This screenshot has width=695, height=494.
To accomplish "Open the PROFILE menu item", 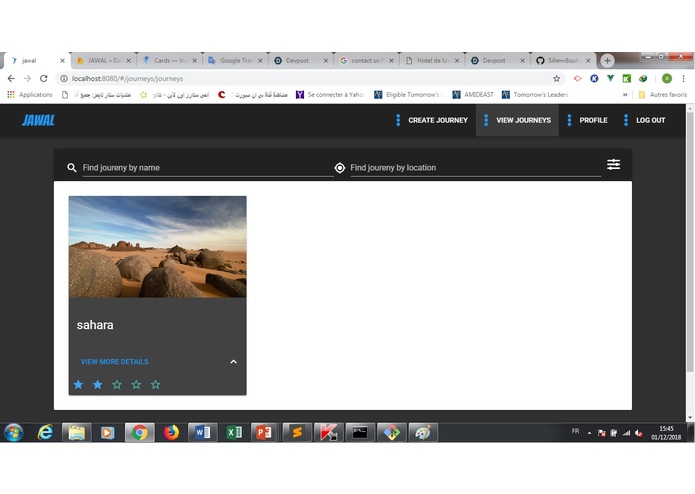I will click(587, 120).
